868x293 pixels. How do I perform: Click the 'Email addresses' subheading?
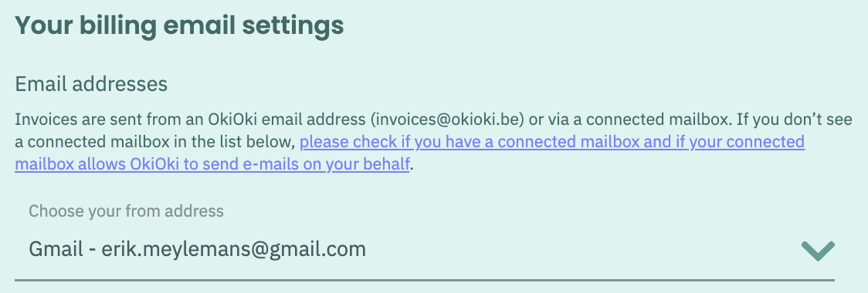[91, 85]
